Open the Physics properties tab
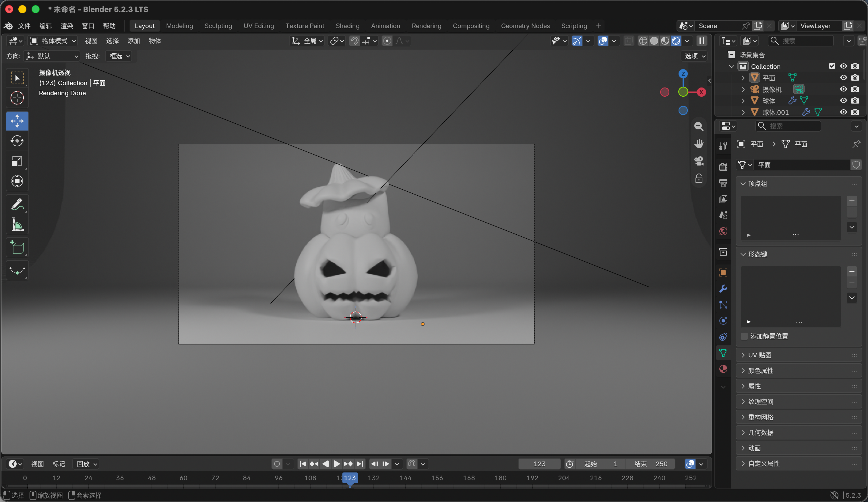This screenshot has width=868, height=502. click(x=723, y=320)
